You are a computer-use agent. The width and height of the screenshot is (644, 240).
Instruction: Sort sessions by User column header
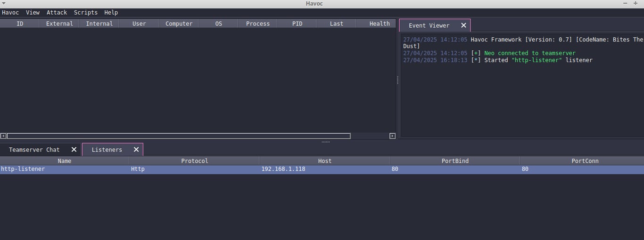pyautogui.click(x=139, y=24)
